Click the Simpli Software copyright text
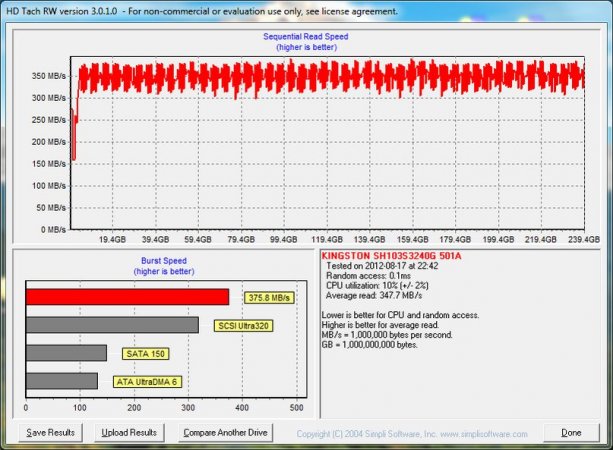 pos(412,434)
